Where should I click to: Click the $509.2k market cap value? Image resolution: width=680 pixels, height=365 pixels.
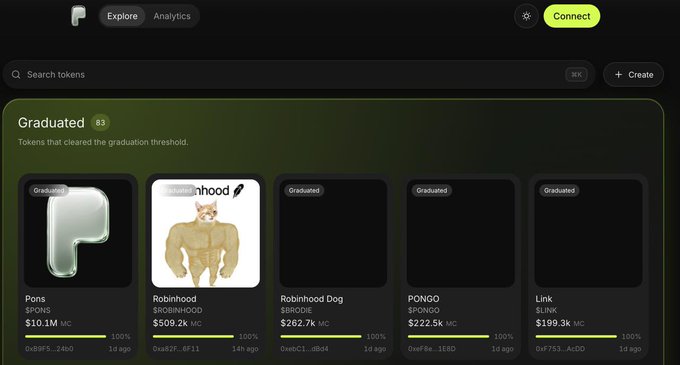170,323
